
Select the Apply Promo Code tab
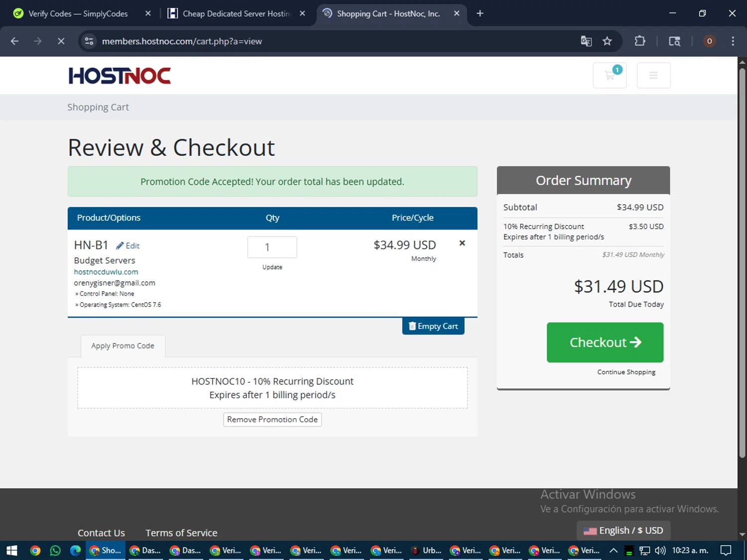[123, 346]
